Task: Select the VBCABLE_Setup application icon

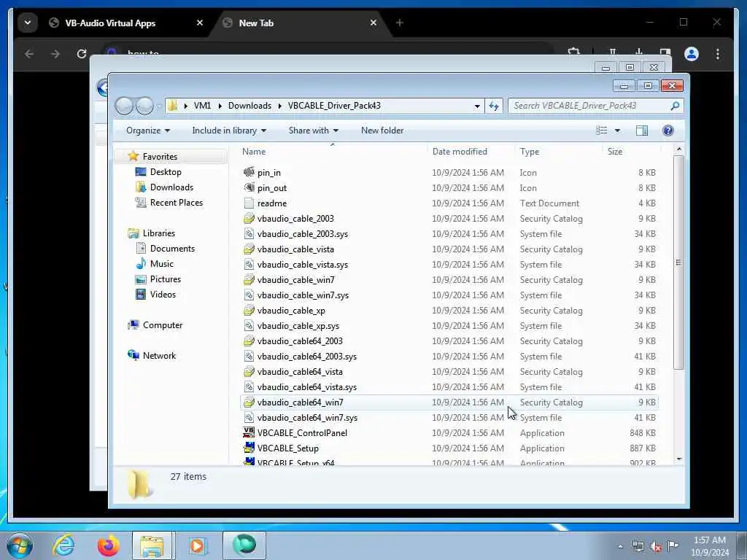Action: tap(249, 448)
